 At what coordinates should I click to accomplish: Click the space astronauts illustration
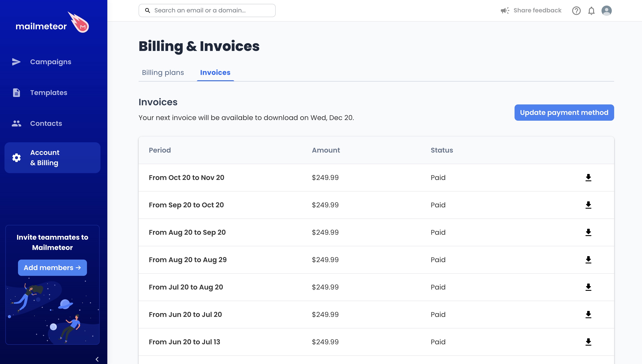(52, 310)
